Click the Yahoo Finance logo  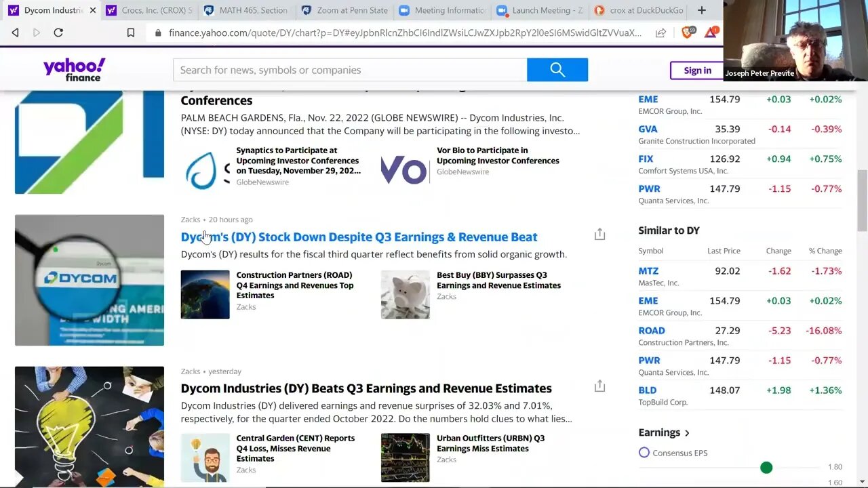(x=75, y=69)
